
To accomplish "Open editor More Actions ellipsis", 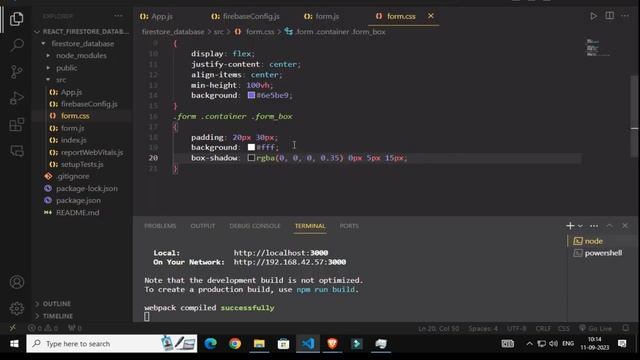I will [x=625, y=16].
